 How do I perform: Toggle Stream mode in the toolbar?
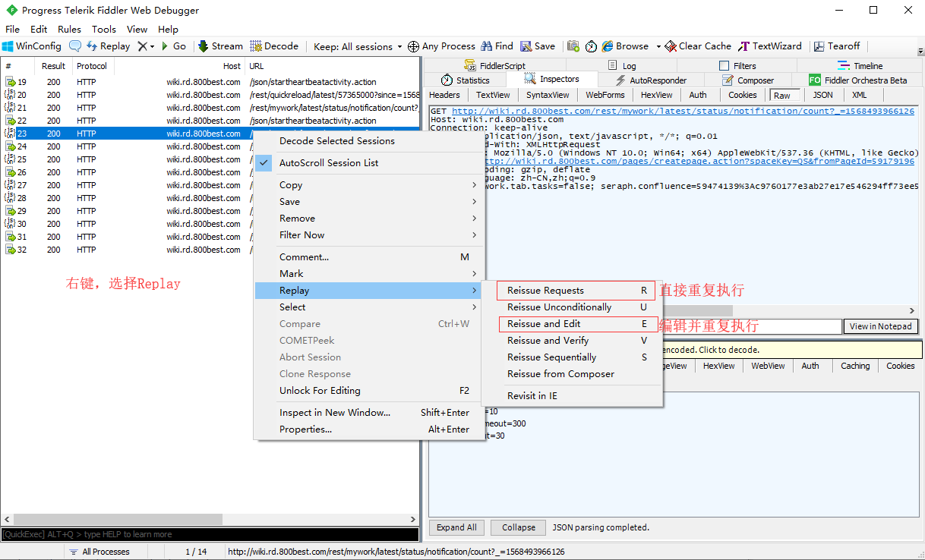point(220,46)
